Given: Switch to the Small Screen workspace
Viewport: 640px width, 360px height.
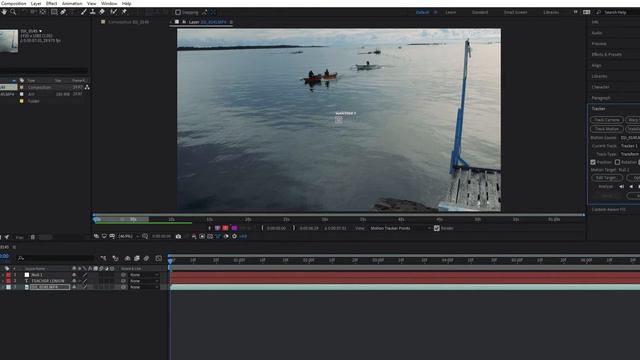Looking at the screenshot, I should coord(515,12).
